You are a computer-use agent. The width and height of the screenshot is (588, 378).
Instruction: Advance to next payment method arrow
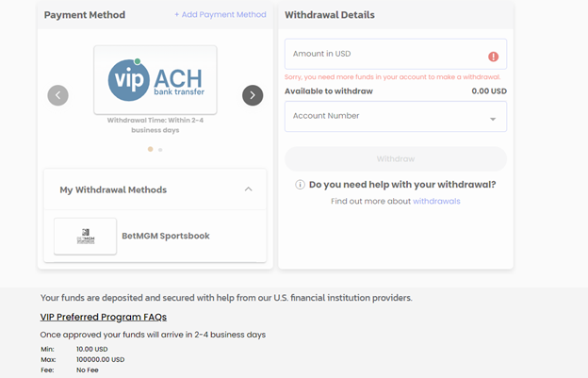click(x=253, y=95)
